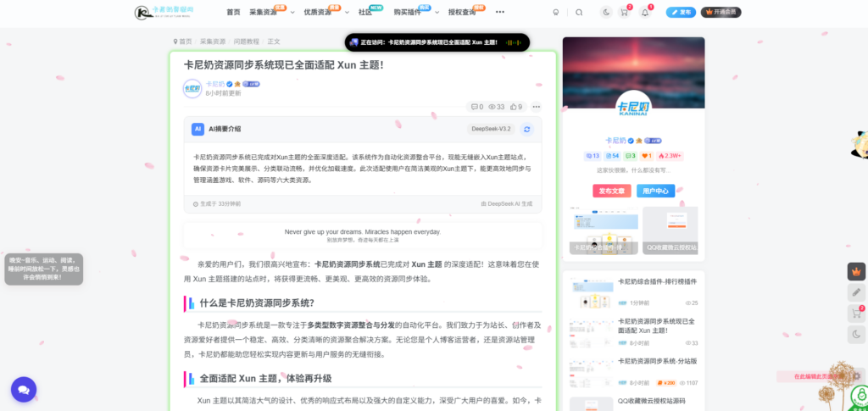Click the green comments badge showing 3
This screenshot has height=411, width=868.
click(631, 156)
